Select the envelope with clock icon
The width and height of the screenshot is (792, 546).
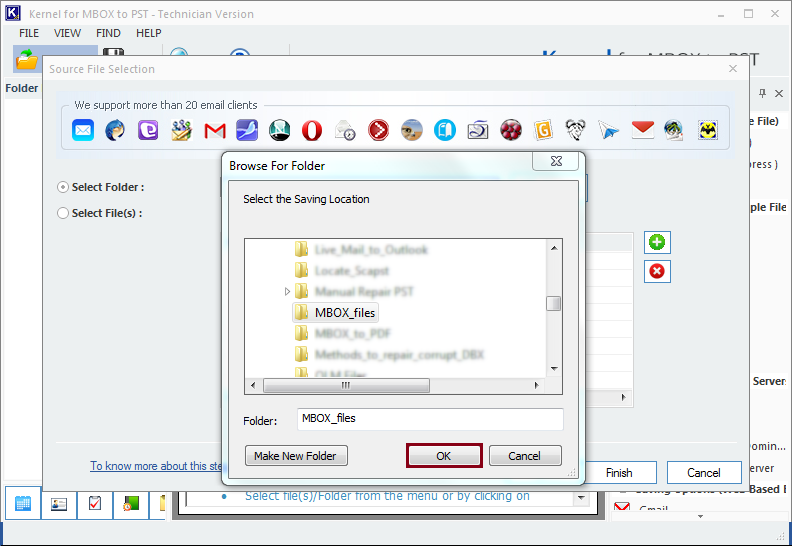pos(345,130)
